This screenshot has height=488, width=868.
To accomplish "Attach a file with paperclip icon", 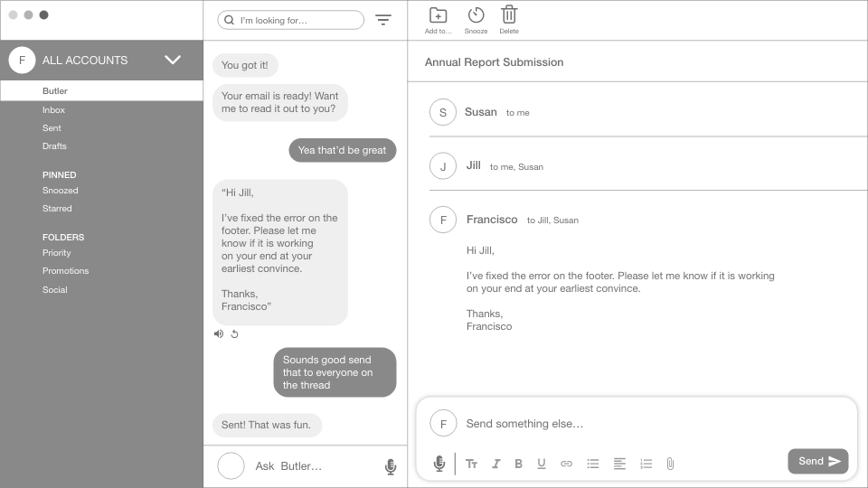I will [x=670, y=464].
